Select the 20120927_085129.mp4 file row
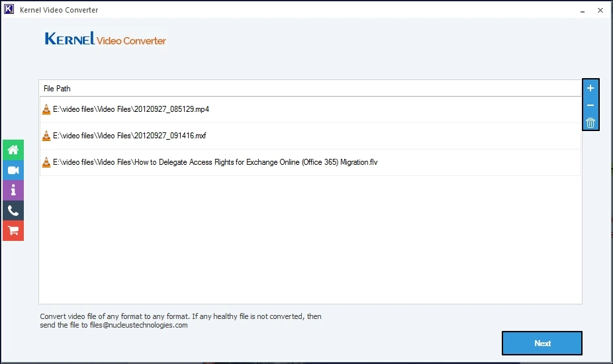 (310, 109)
